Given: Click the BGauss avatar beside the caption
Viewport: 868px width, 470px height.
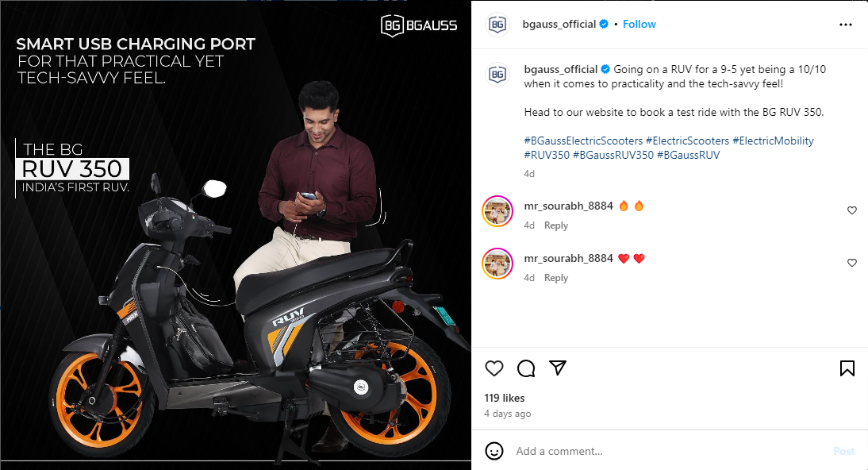Looking at the screenshot, I should click(x=497, y=74).
